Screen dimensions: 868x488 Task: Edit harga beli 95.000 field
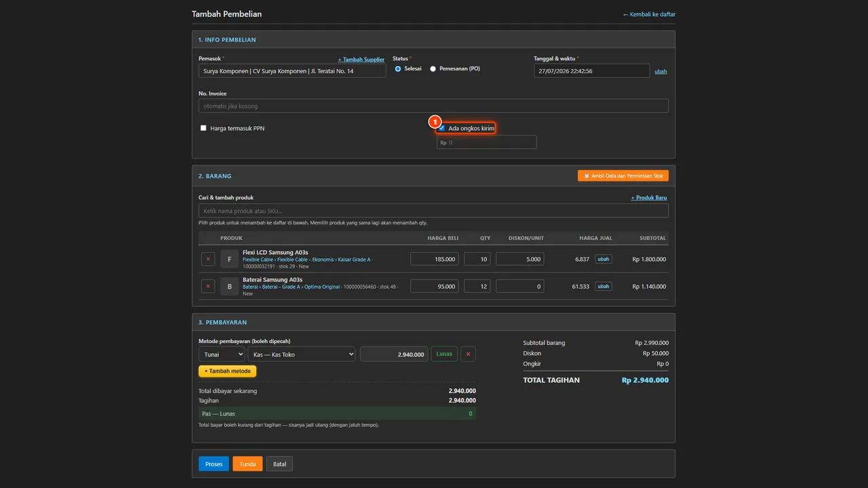coord(435,286)
